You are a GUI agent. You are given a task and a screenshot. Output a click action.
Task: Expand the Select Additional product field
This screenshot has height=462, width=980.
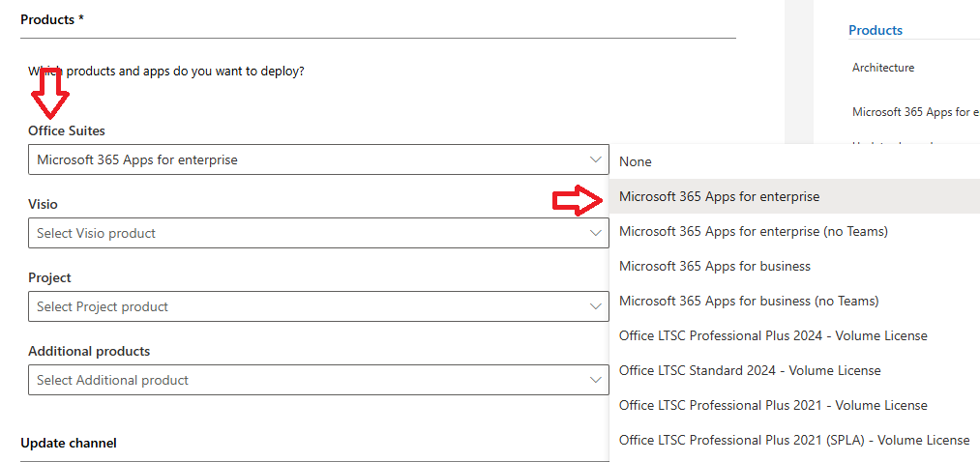(310, 380)
